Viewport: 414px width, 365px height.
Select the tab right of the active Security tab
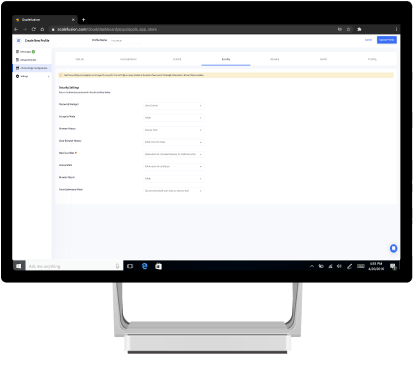(275, 59)
